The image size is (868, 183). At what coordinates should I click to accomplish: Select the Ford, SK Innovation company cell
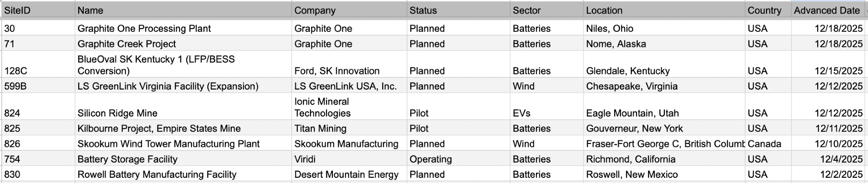[337, 71]
